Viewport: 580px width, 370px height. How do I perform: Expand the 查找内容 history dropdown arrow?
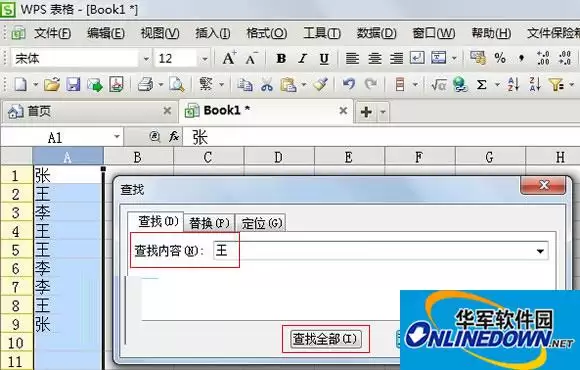coord(540,251)
